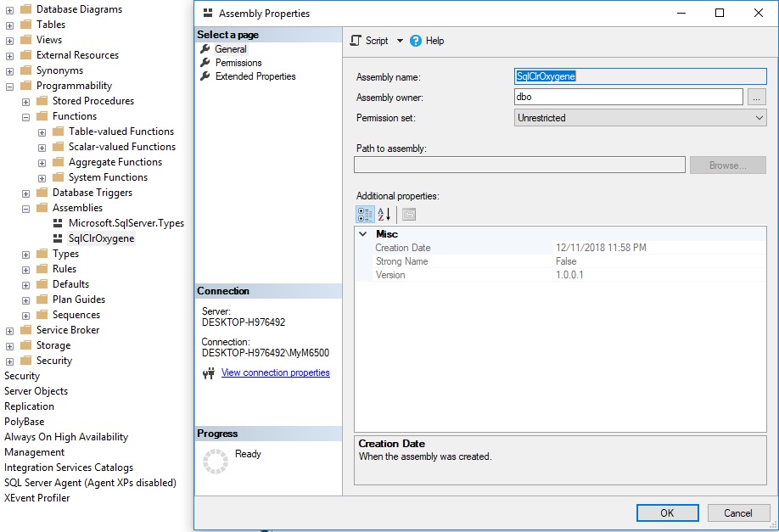This screenshot has width=779, height=532.
Task: Open the Permission set dropdown
Action: coord(760,116)
